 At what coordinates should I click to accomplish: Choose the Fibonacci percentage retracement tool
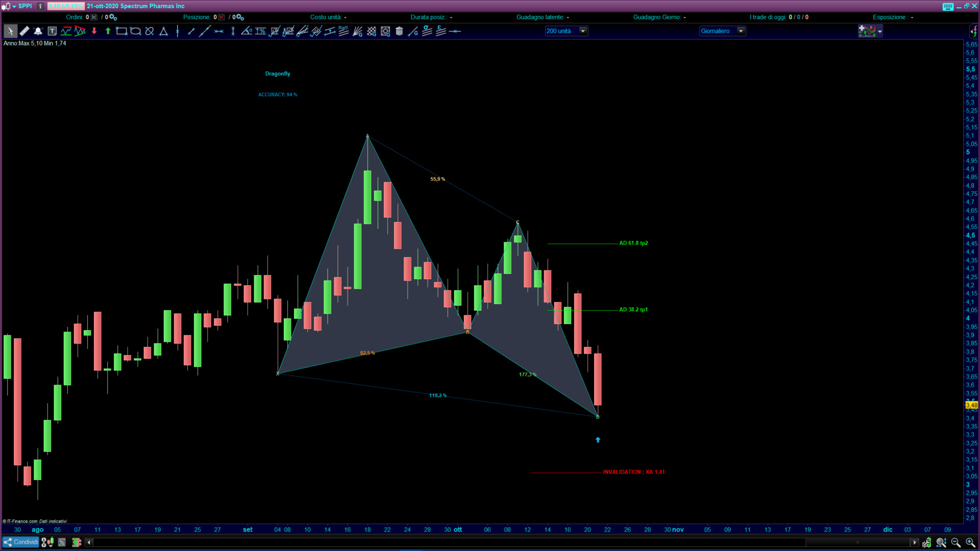tap(260, 31)
